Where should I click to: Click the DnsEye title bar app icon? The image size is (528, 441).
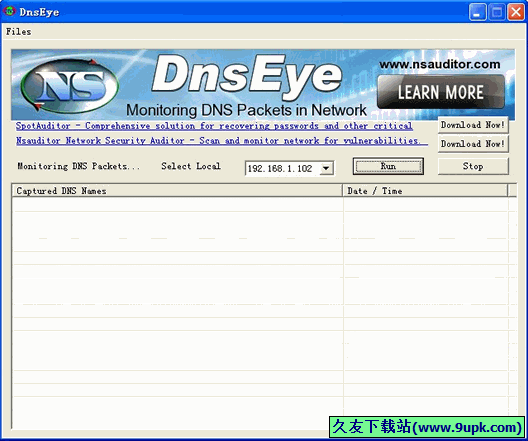[x=9, y=11]
